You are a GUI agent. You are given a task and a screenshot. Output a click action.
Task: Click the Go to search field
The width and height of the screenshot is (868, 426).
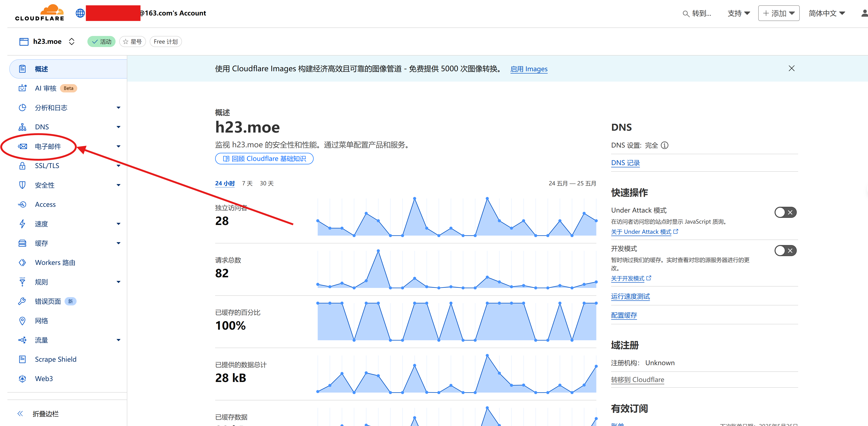pos(696,13)
